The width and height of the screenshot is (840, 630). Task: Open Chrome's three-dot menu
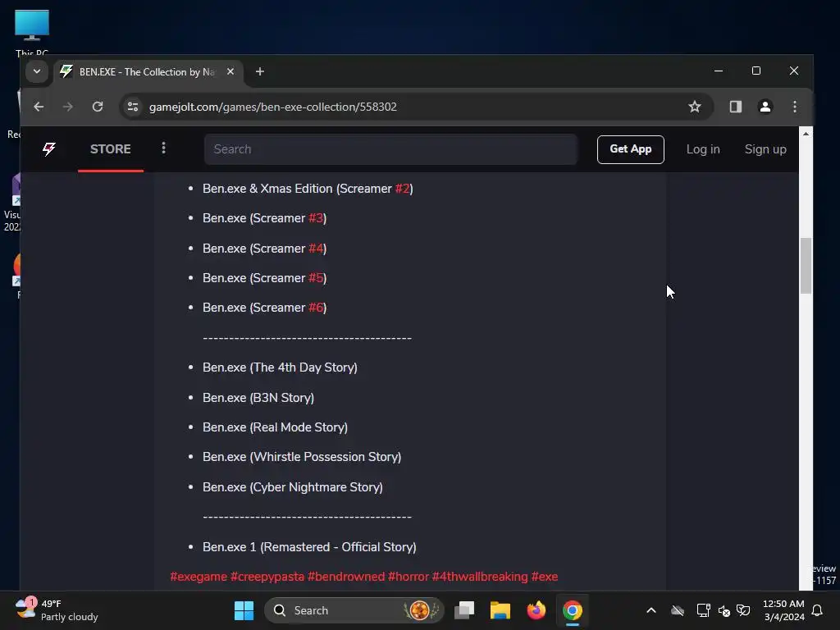click(794, 107)
